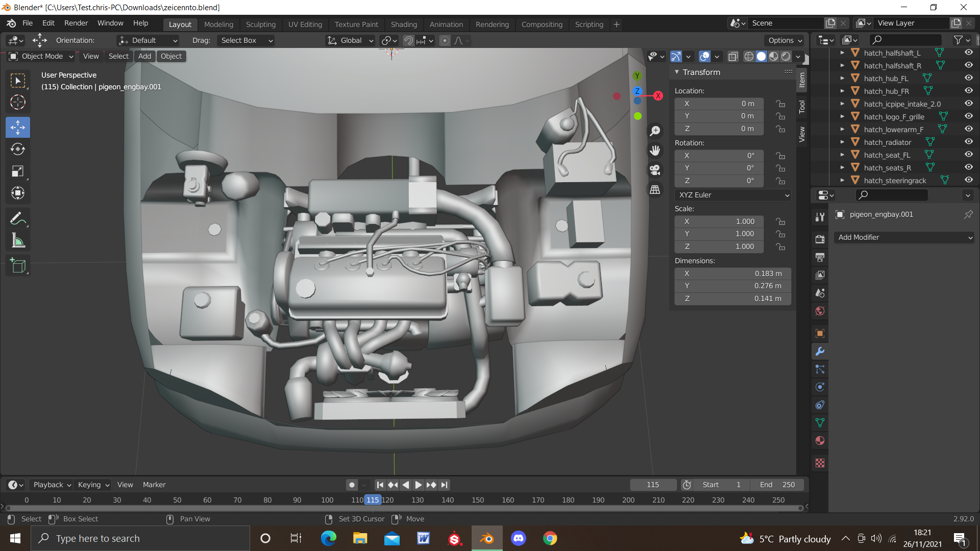Image resolution: width=980 pixels, height=551 pixels.
Task: Hide hatch_radiator with eye icon
Action: click(968, 142)
